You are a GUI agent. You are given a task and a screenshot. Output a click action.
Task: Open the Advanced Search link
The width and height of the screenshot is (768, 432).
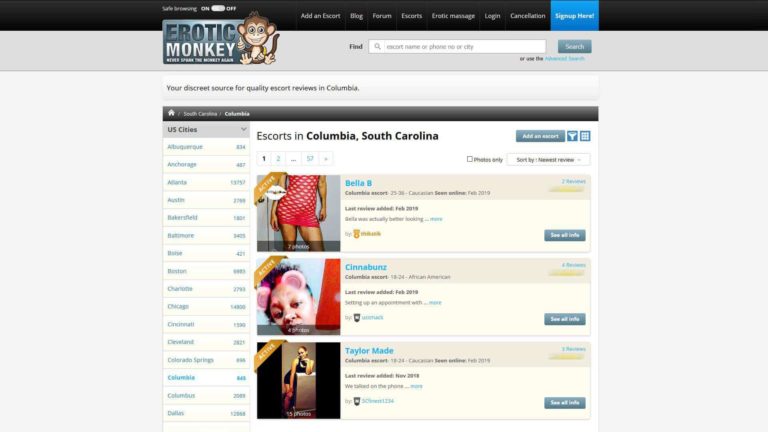[564, 59]
